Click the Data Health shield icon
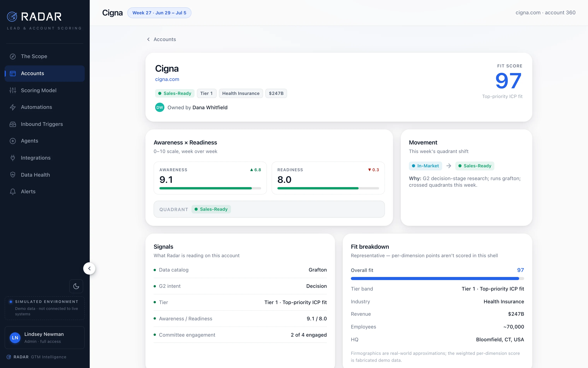The image size is (588, 368). tap(13, 175)
